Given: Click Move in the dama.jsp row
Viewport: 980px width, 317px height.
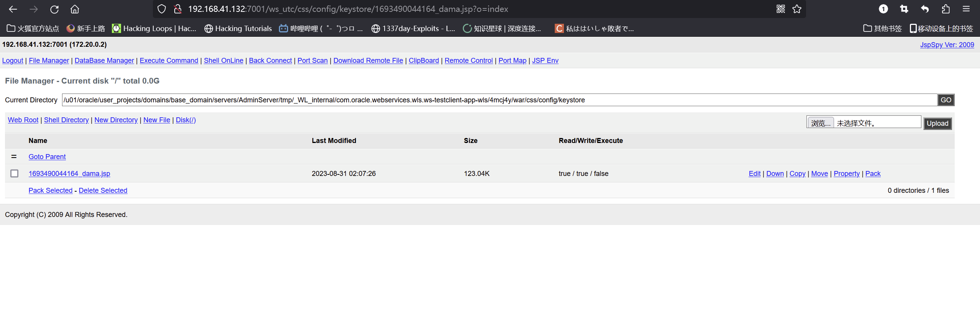Looking at the screenshot, I should point(819,174).
